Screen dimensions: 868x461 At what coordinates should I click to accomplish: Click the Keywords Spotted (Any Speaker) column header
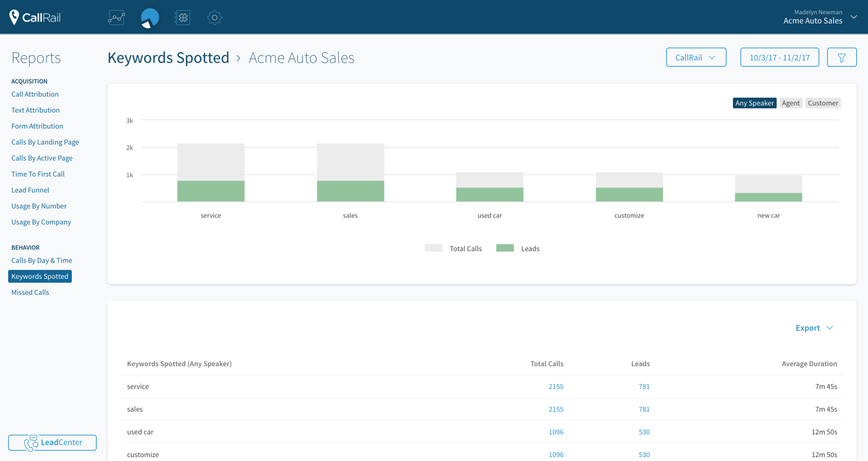point(179,364)
